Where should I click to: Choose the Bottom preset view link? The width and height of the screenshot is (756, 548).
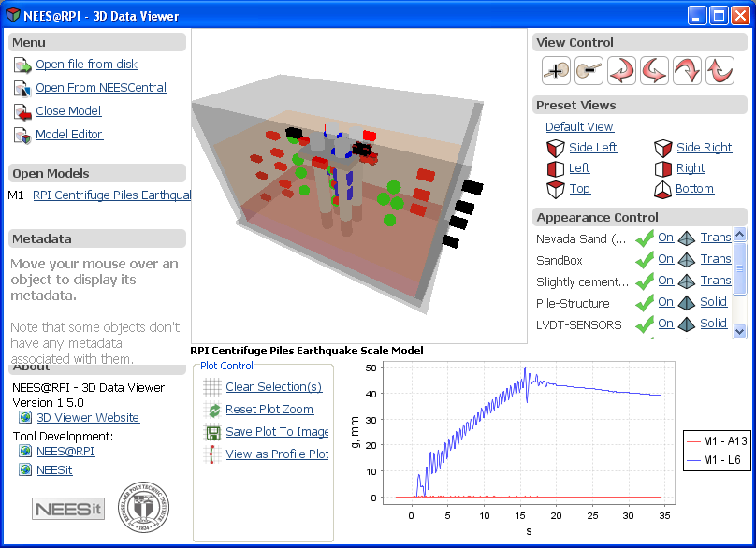pos(695,189)
